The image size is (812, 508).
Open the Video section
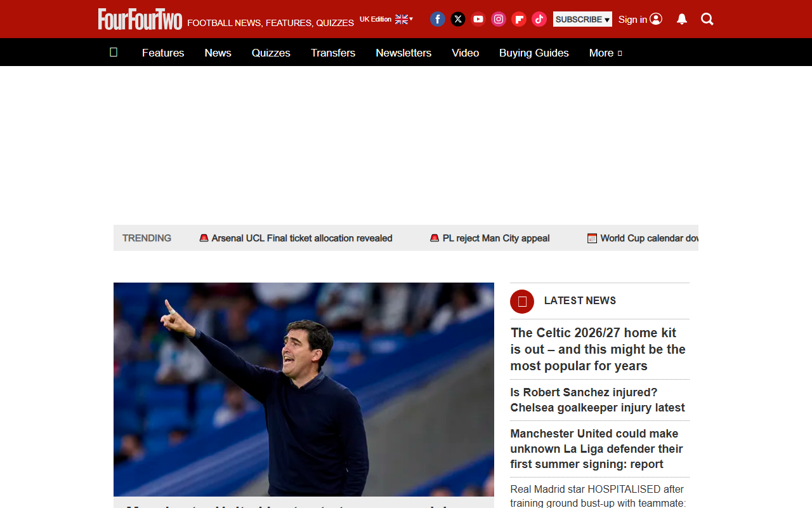coord(465,53)
